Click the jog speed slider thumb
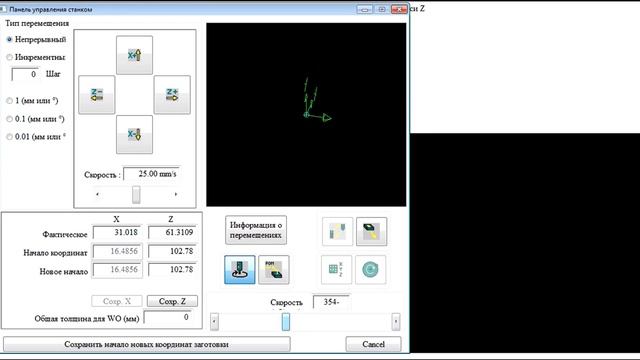The width and height of the screenshot is (640, 360). 136,194
